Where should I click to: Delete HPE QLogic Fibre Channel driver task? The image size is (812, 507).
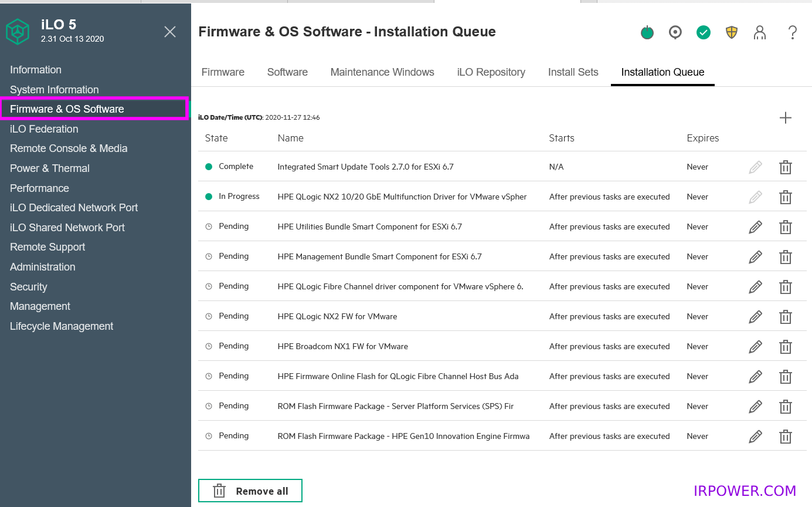pos(786,287)
